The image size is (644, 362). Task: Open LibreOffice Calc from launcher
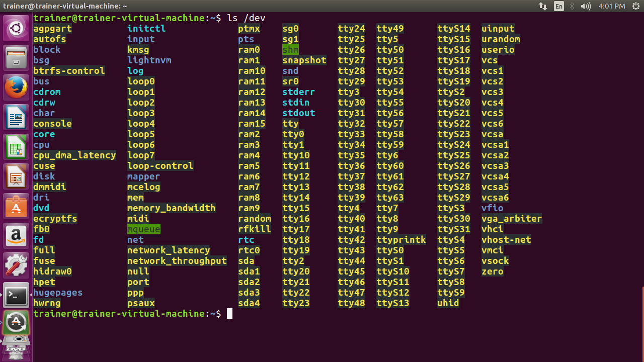(16, 147)
